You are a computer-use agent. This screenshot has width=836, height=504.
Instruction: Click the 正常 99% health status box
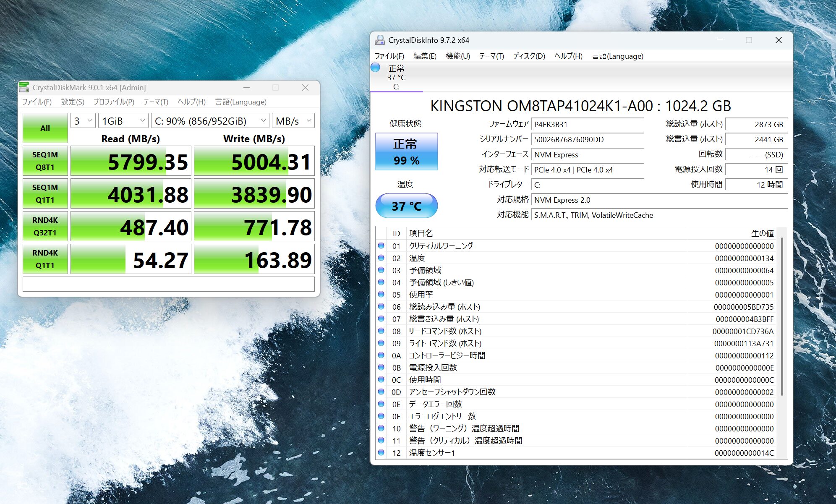click(x=406, y=151)
